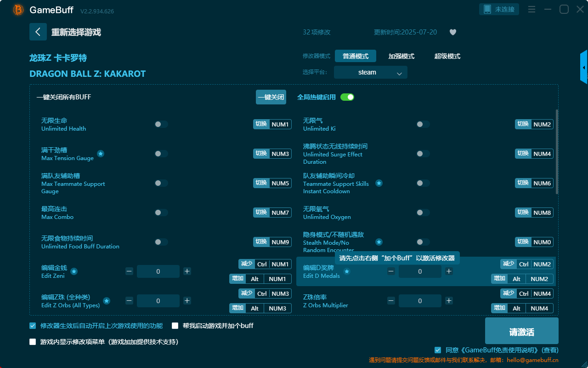Click star icon beside Stealth Mode
The width and height of the screenshot is (588, 368).
(x=379, y=242)
